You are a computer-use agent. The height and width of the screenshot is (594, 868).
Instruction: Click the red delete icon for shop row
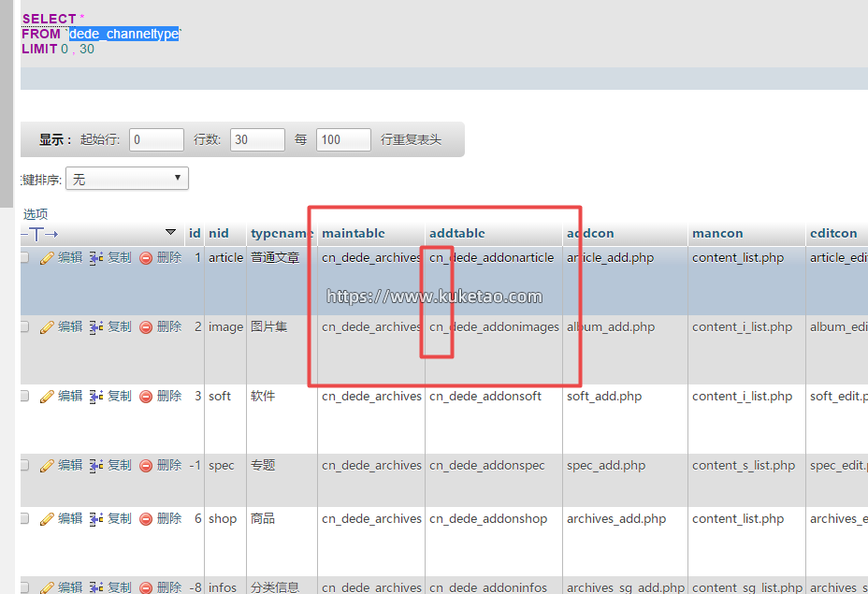[x=146, y=519]
